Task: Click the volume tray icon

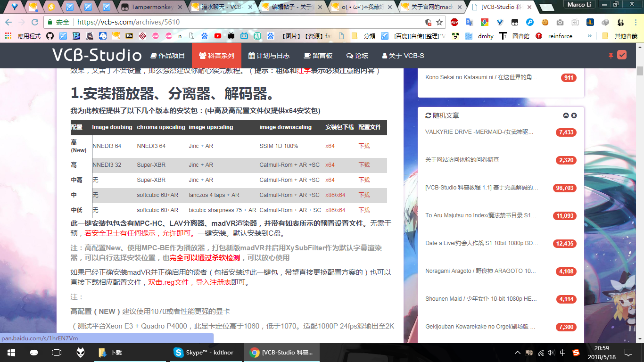Action: pyautogui.click(x=552, y=352)
